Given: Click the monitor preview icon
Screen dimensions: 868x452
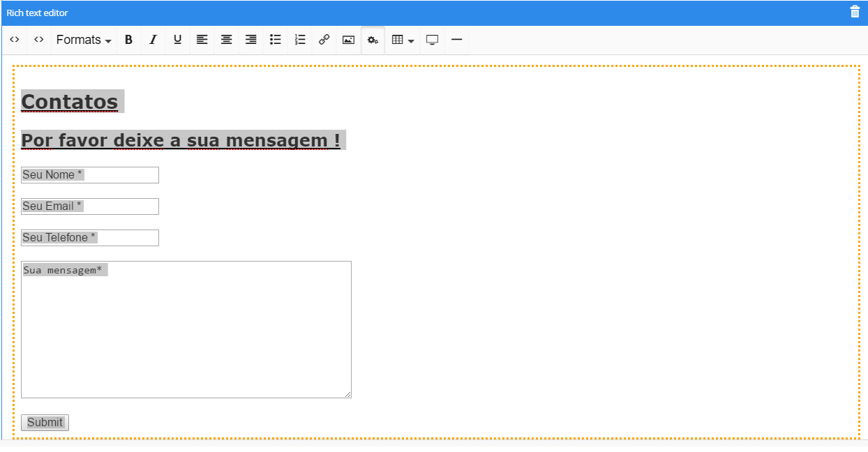Looking at the screenshot, I should [432, 40].
